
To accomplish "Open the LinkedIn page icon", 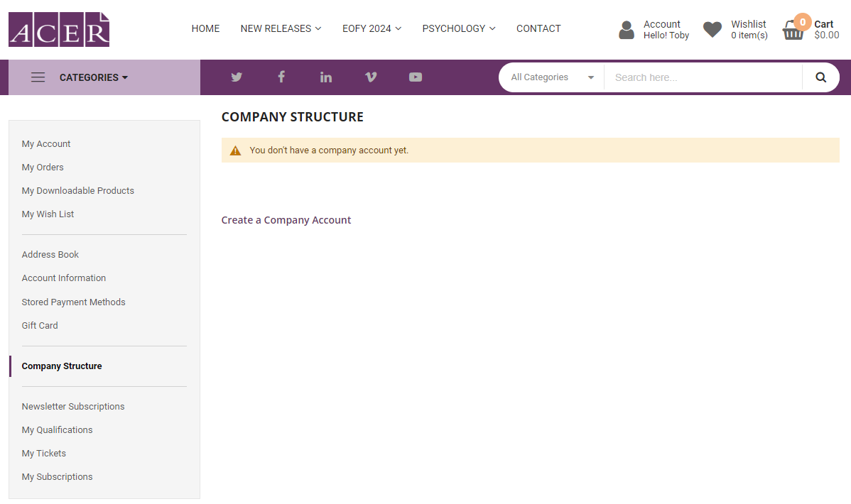I will tap(326, 77).
